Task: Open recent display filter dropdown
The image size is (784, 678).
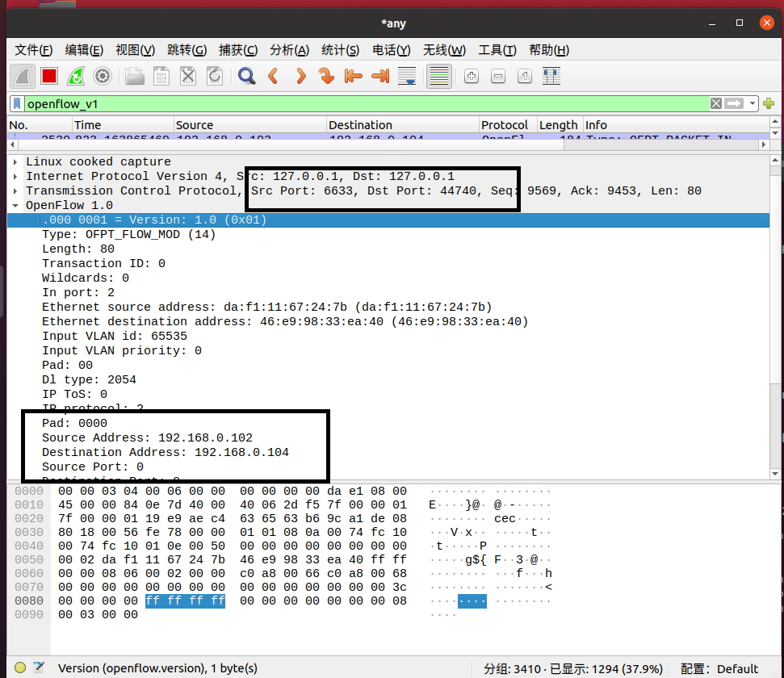Action: [752, 103]
